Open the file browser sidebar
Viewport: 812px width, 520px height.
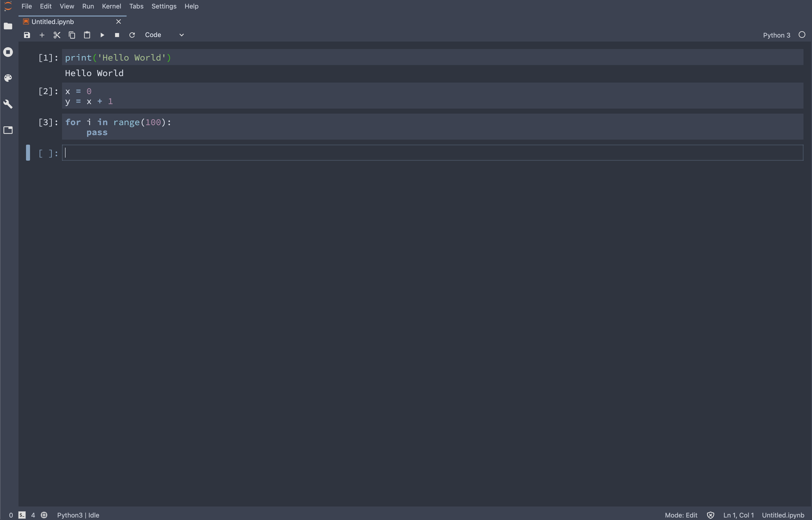pos(8,26)
